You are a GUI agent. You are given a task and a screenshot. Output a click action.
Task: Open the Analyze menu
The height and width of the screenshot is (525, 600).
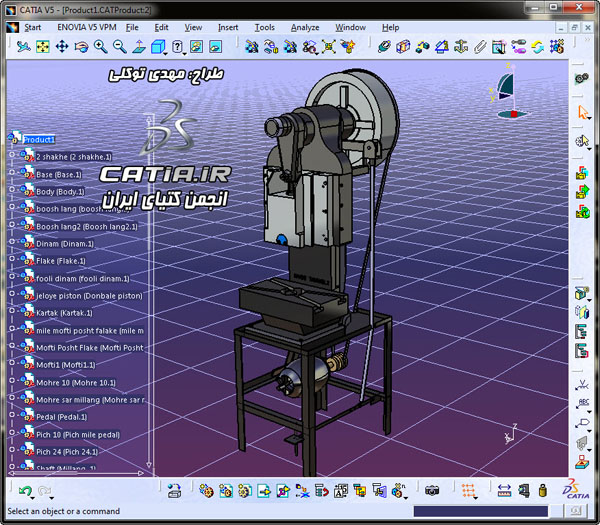(305, 27)
